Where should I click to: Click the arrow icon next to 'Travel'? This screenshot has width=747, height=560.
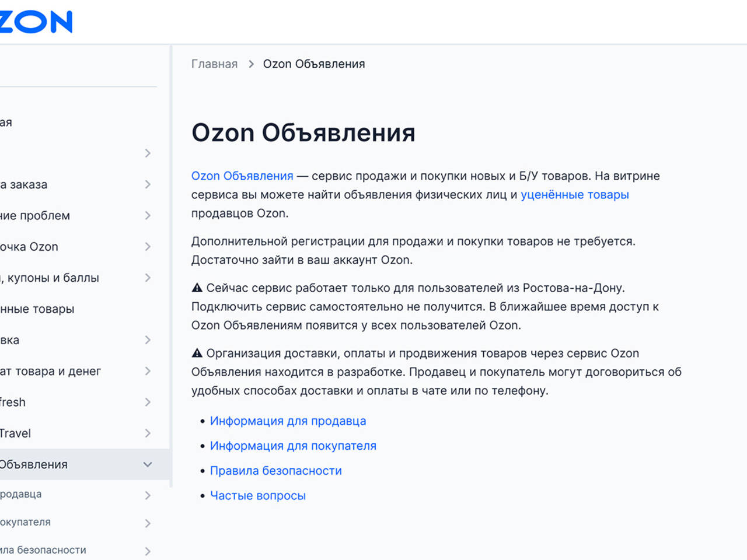click(x=148, y=433)
